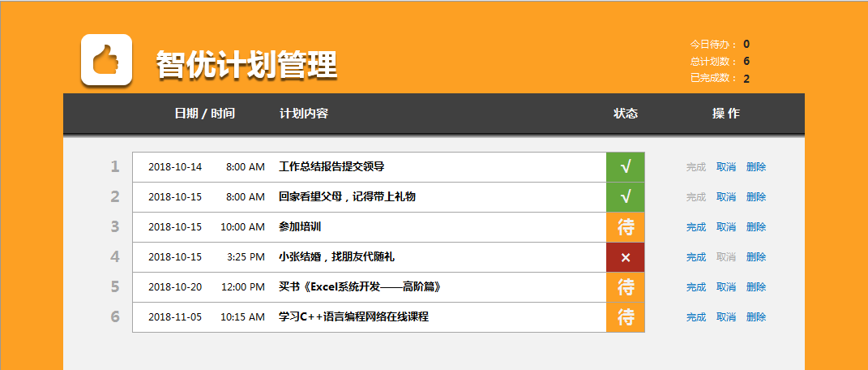Viewport: 868px width, 370px height.
Task: Click time 10:00 AM cell
Action: coord(242,227)
